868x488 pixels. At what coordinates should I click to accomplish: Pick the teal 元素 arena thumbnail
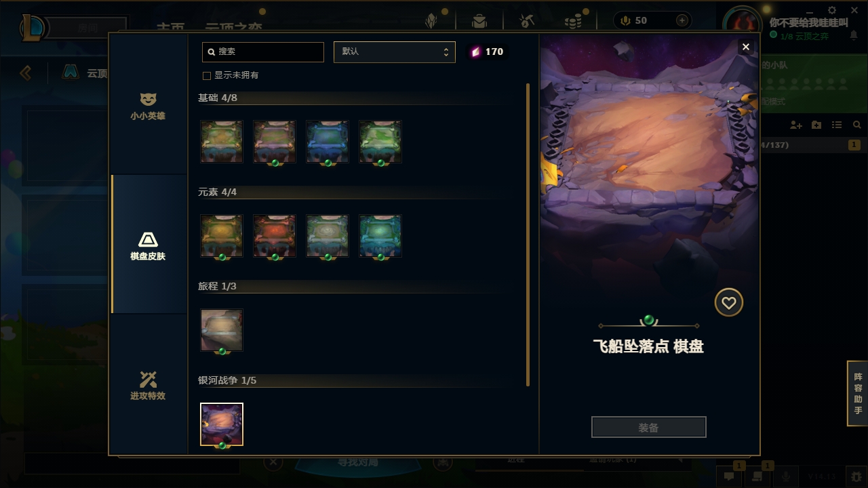(380, 236)
